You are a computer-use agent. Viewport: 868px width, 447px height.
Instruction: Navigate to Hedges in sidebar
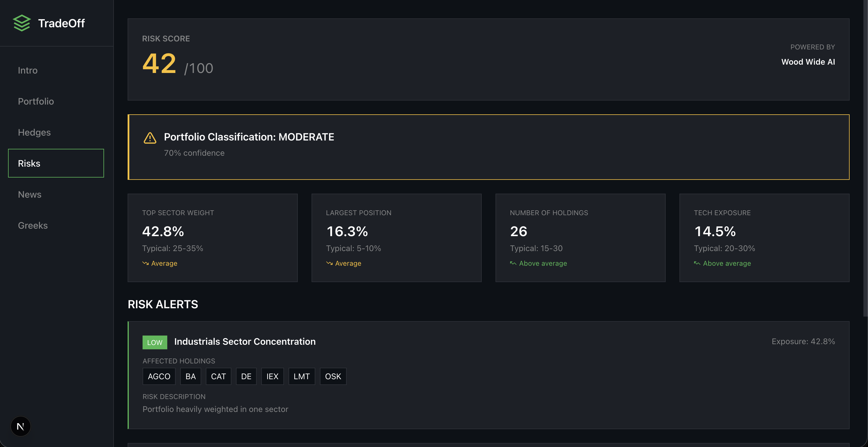(x=34, y=132)
